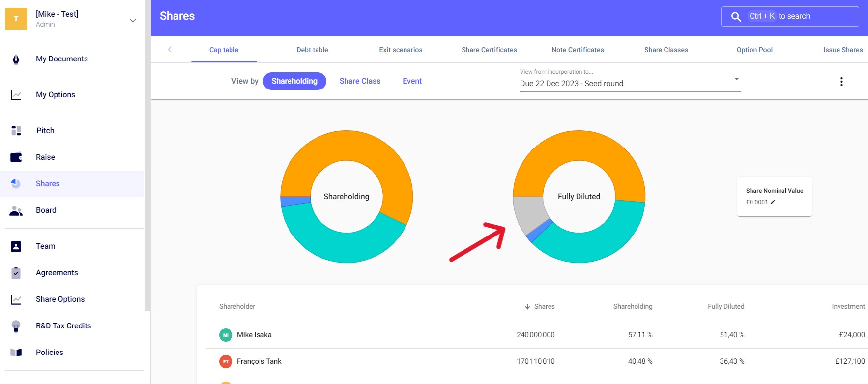Switch view to Share Class
The image size is (868, 384).
(x=360, y=81)
